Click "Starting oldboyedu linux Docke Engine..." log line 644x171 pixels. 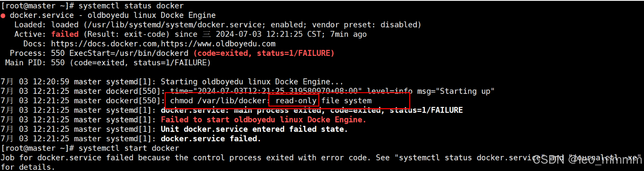click(252, 82)
